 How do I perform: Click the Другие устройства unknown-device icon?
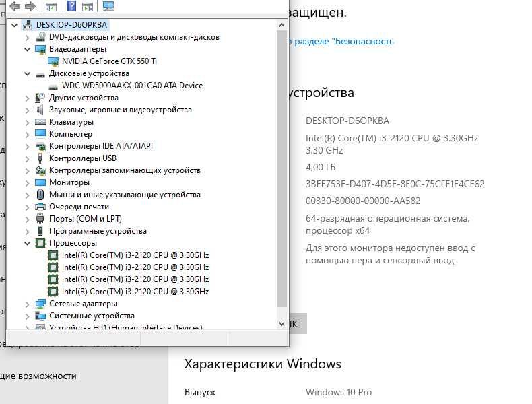tap(40, 98)
